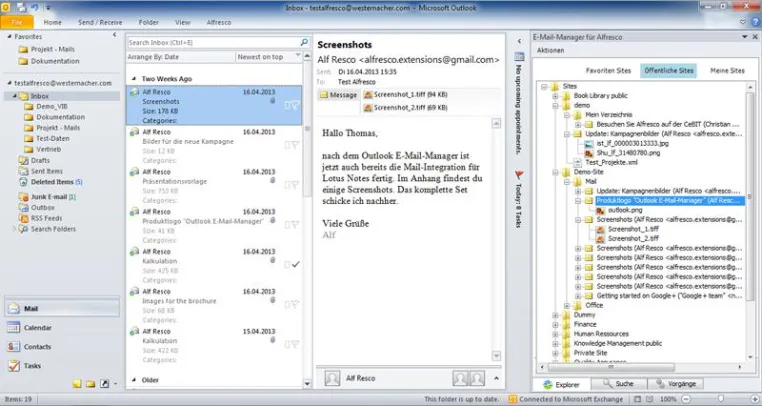Open the Tasks module
Viewport: 762px width, 406px height.
pyautogui.click(x=62, y=366)
